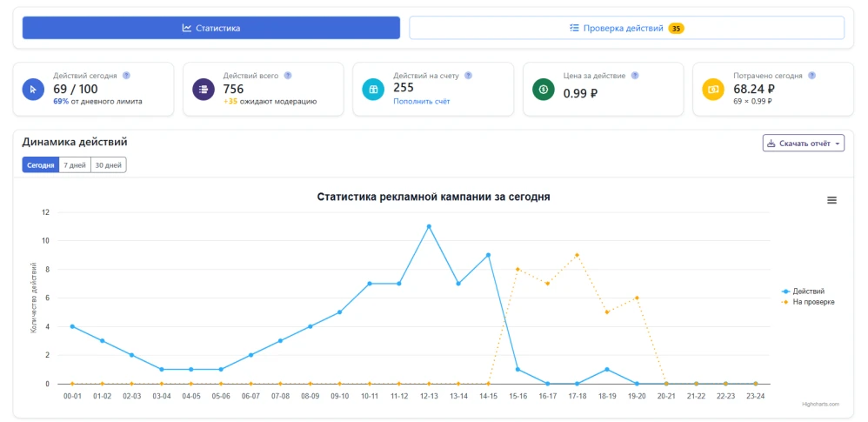Select the 7 дней period
Image resolution: width=868 pixels, height=422 pixels.
click(x=75, y=165)
